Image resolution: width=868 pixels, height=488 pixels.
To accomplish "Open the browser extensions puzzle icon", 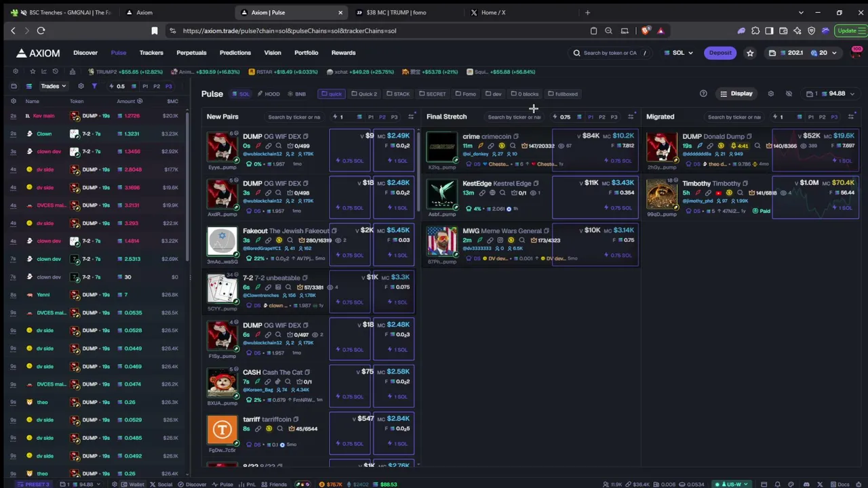I will pos(755,30).
